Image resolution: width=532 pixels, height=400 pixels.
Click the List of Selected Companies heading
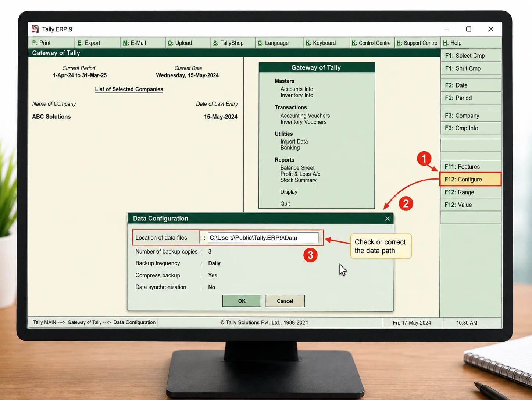[129, 89]
